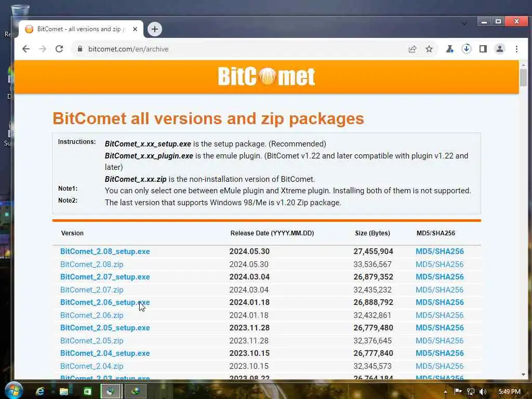Select size value 27,455,904
The width and height of the screenshot is (532, 399).
pos(373,251)
